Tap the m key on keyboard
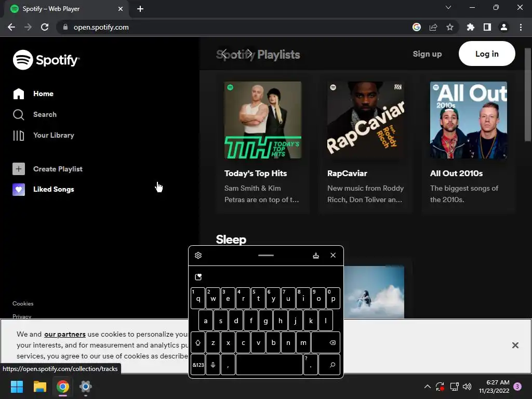Viewport: 532px width, 399px height. pyautogui.click(x=303, y=343)
